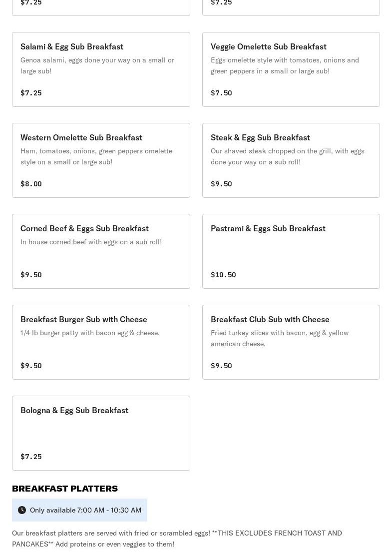The image size is (392, 554).
Task: Click the breakfast platters description paragraph
Action: (177, 539)
